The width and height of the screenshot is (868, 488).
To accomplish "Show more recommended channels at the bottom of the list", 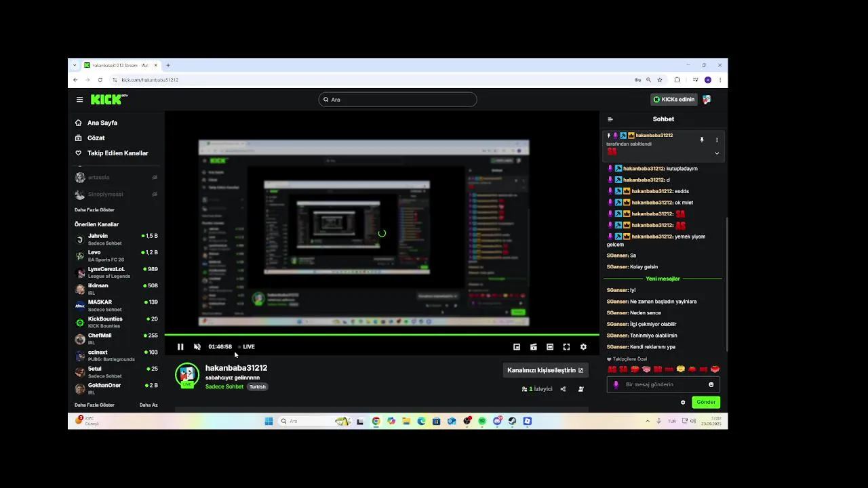I will 94,405.
